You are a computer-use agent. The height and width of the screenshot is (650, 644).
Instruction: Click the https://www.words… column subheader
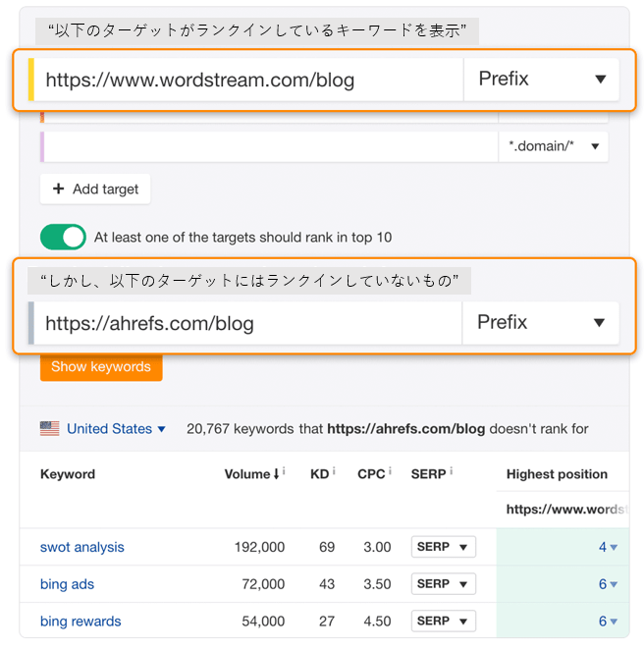(566, 509)
